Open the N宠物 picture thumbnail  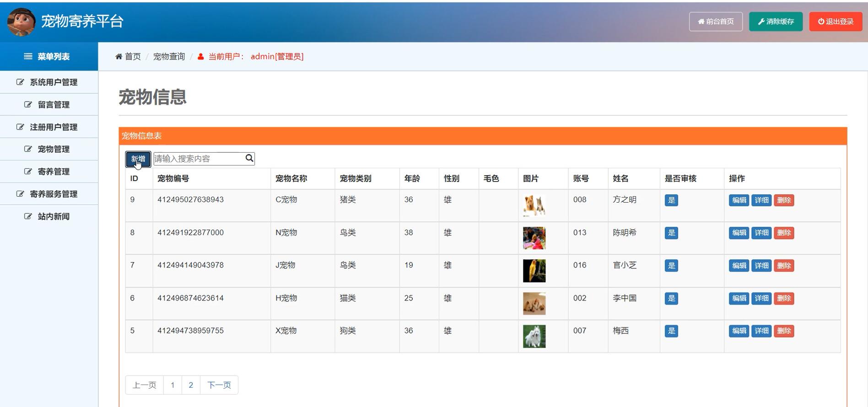[x=534, y=238]
